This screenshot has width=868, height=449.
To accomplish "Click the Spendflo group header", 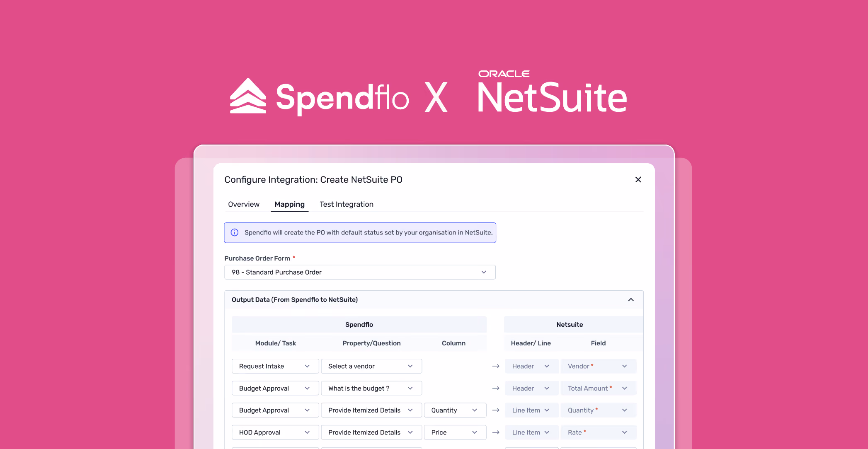I will click(x=359, y=324).
